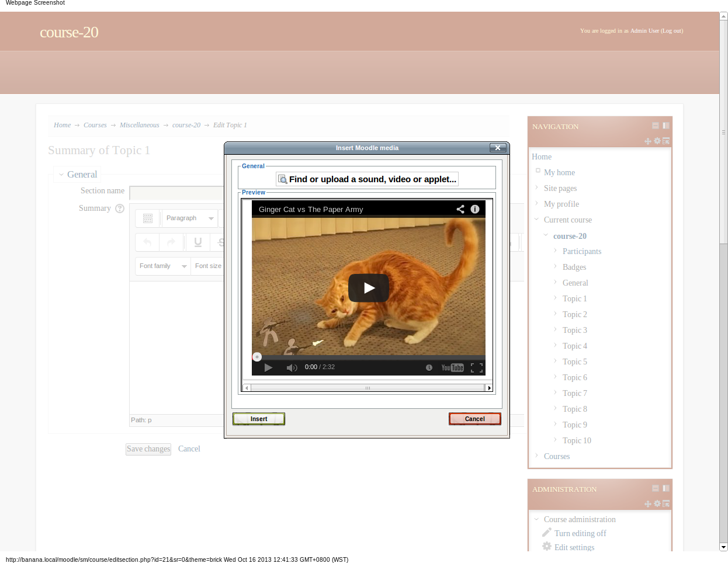Open Topic 5 in navigation

tap(575, 362)
